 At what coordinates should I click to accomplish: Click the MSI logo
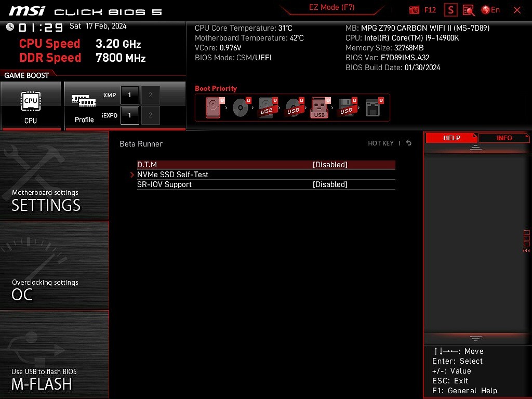pyautogui.click(x=27, y=11)
